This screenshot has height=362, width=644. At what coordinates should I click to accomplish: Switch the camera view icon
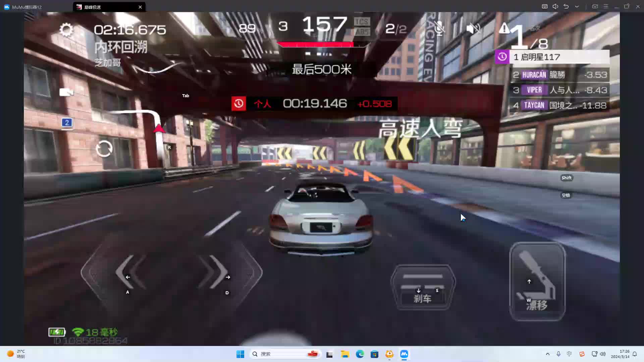[x=66, y=92]
